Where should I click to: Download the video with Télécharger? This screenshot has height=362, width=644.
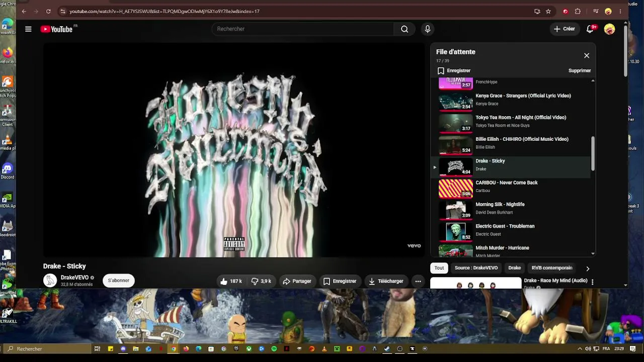[386, 281]
